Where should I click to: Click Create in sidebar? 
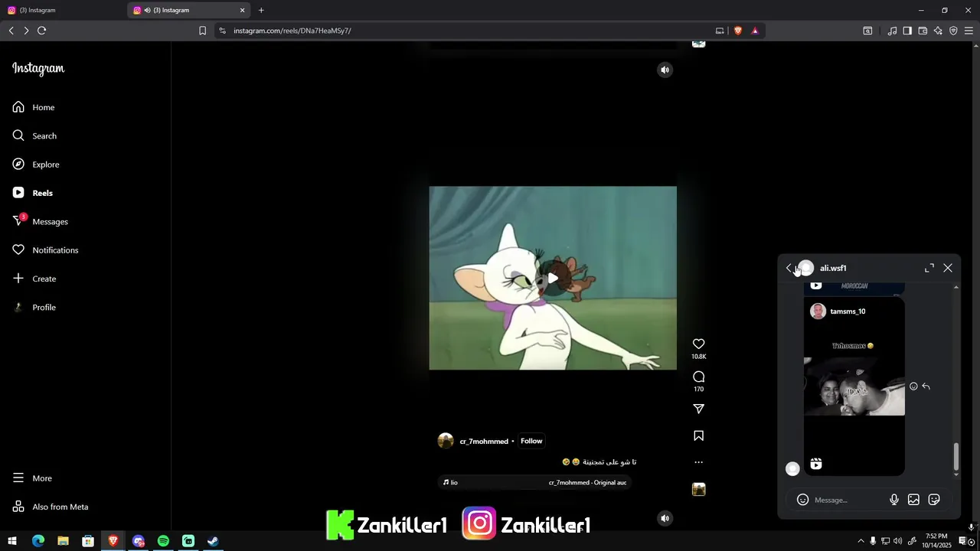[44, 279]
